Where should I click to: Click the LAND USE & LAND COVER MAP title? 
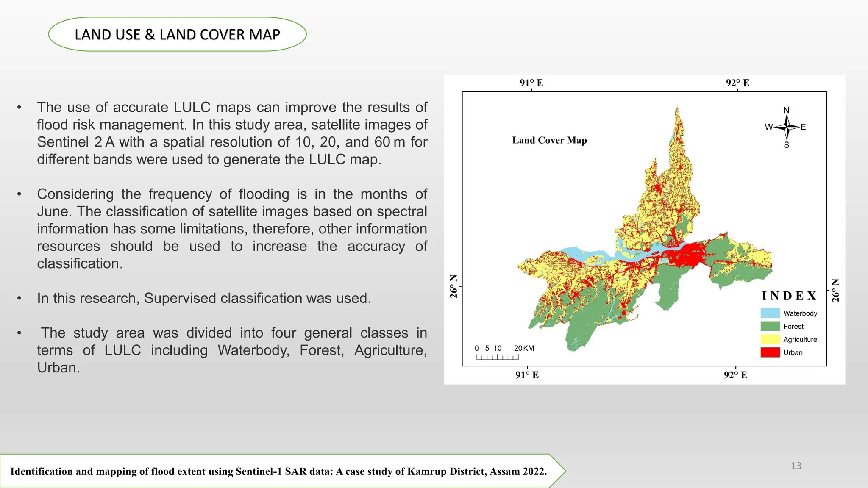[x=177, y=34]
